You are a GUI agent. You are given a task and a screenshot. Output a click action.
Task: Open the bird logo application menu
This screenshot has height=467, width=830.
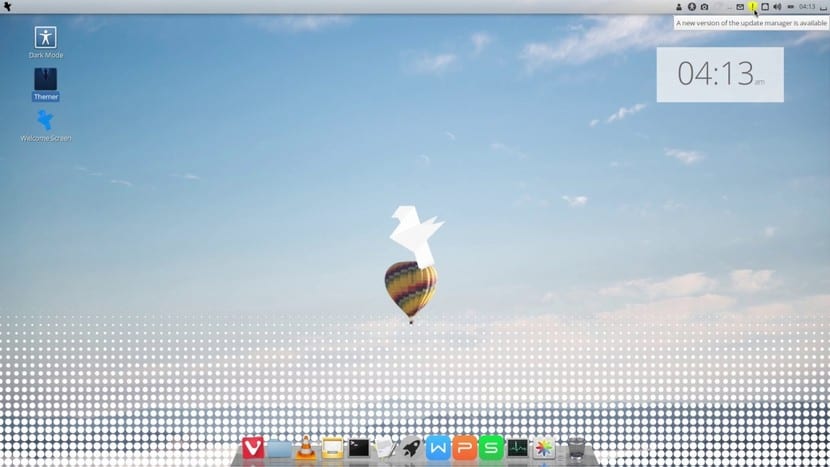pyautogui.click(x=8, y=7)
